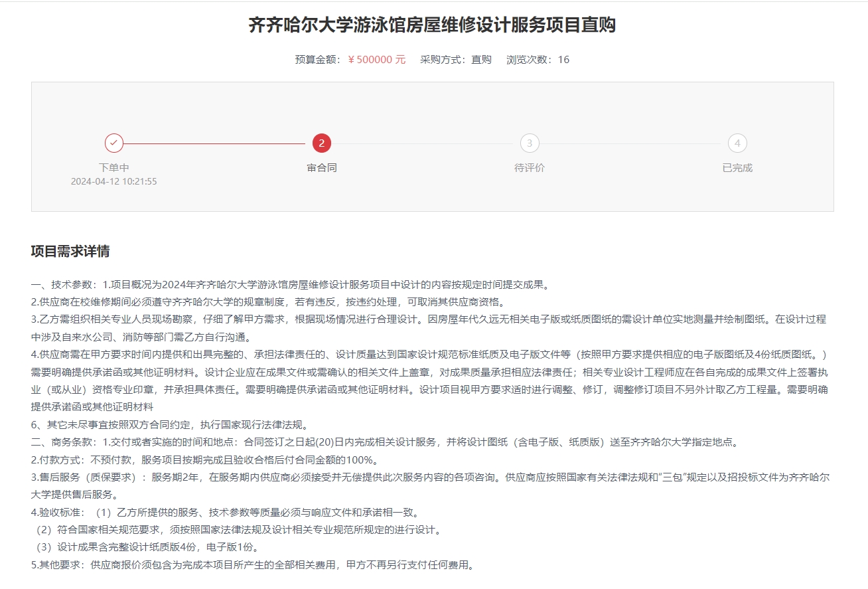Click the step 3 circle icon
The height and width of the screenshot is (589, 868).
point(530,143)
